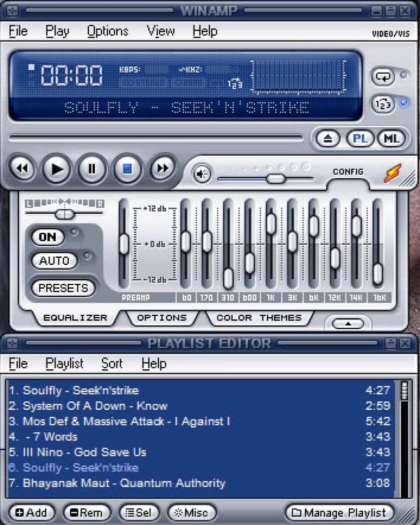This screenshot has height=525, width=420.
Task: Click the 60 Hz band slider handle
Action: coord(185,241)
